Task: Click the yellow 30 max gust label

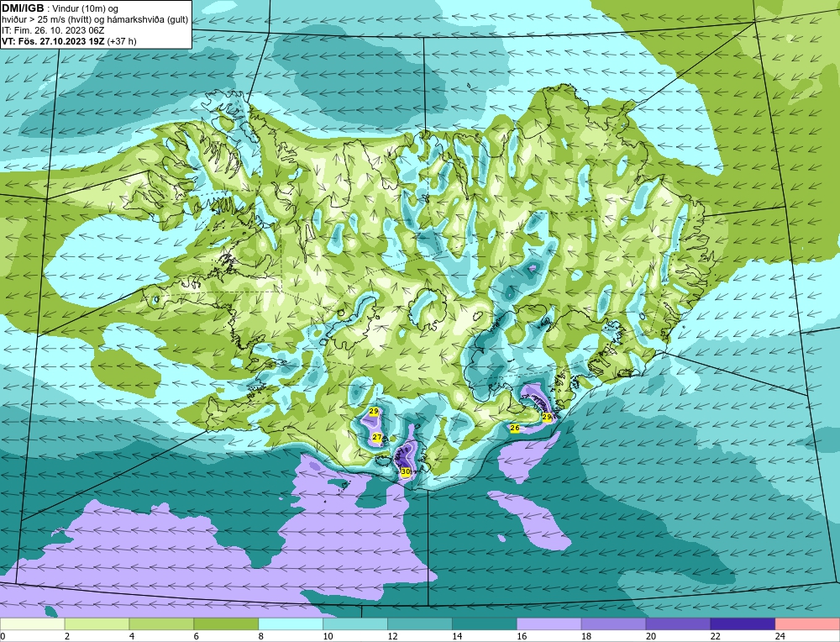Action: tap(406, 471)
